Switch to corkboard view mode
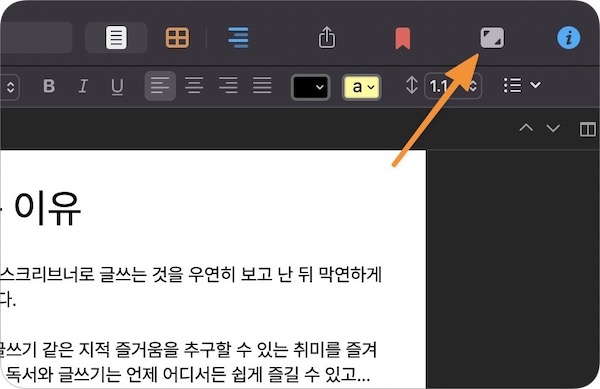The height and width of the screenshot is (389, 600). (177, 37)
